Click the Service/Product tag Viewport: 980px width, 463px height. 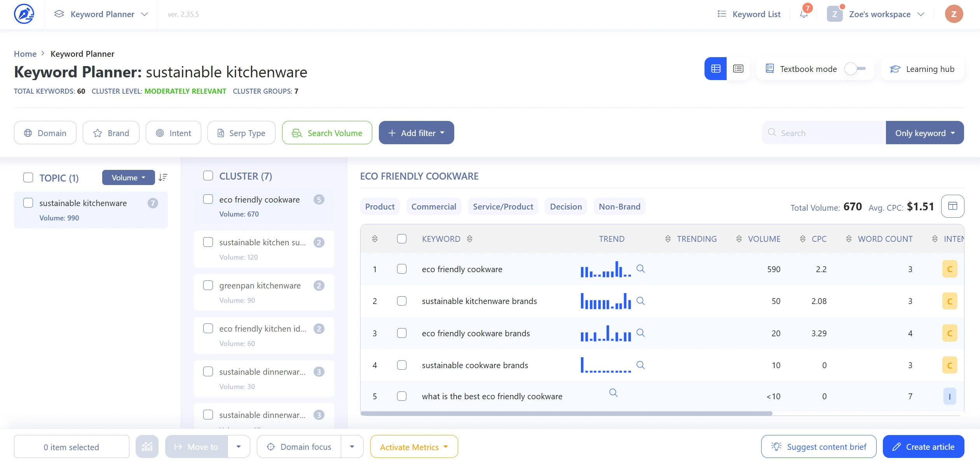click(x=503, y=206)
